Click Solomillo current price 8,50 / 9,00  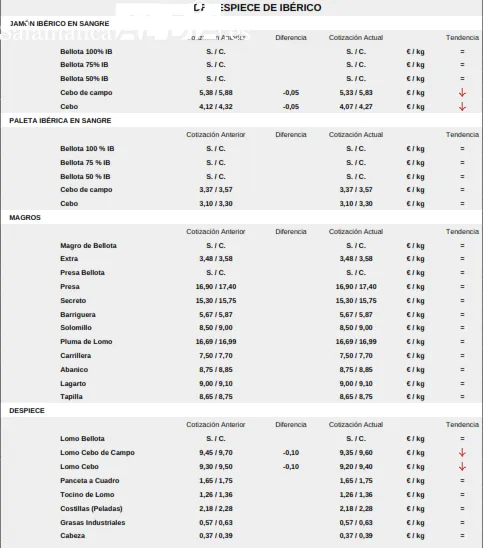point(356,327)
